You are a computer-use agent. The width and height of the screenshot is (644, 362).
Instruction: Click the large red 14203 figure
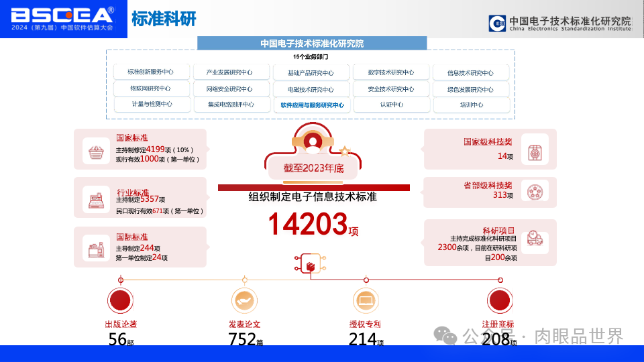pos(308,224)
